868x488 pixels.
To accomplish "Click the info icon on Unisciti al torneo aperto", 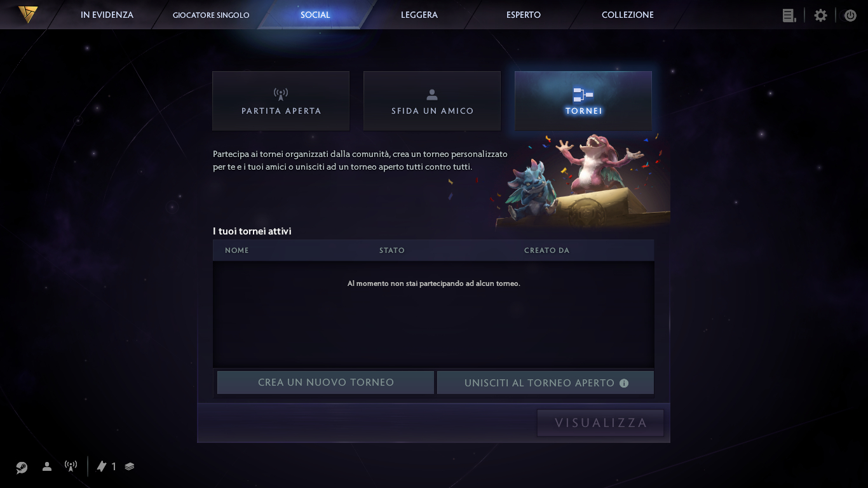I will pyautogui.click(x=624, y=383).
